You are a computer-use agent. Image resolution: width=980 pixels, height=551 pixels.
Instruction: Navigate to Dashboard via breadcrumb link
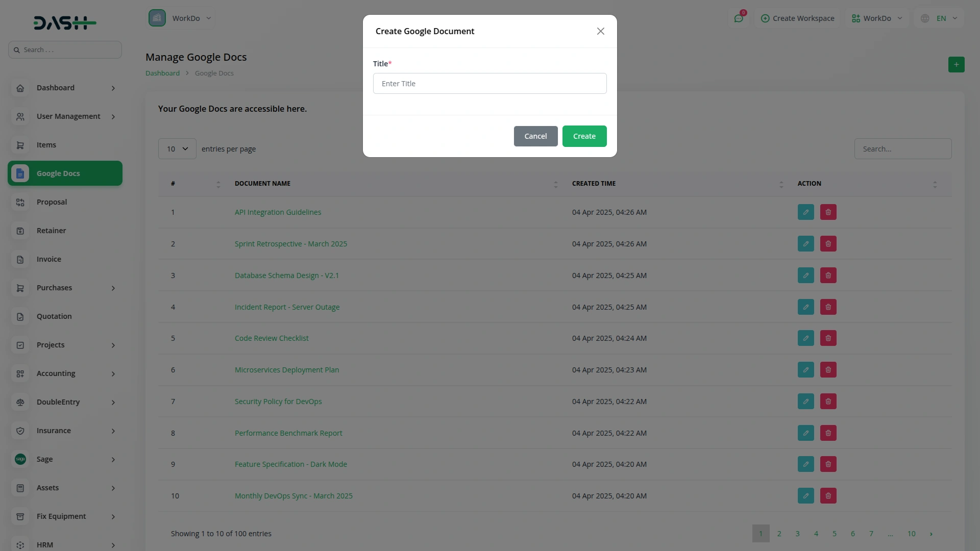pos(162,73)
